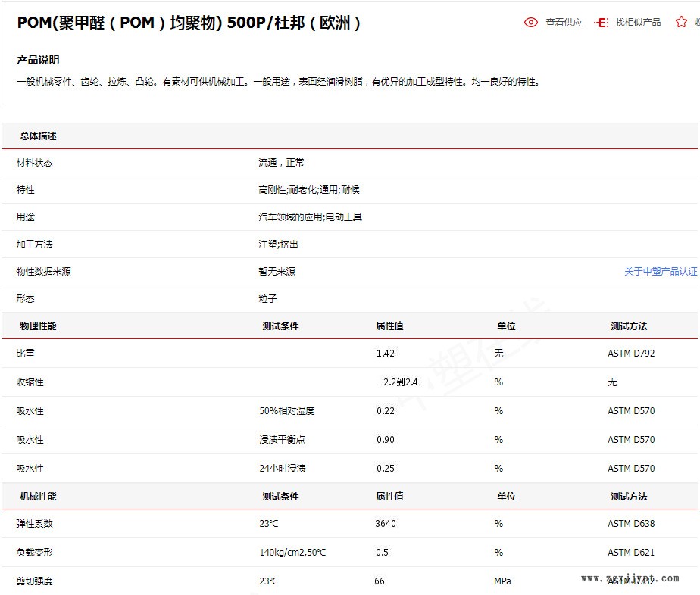Click ASTM D621 in the 负载变形 row
Image resolution: width=700 pixels, height=595 pixels.
[x=631, y=552]
